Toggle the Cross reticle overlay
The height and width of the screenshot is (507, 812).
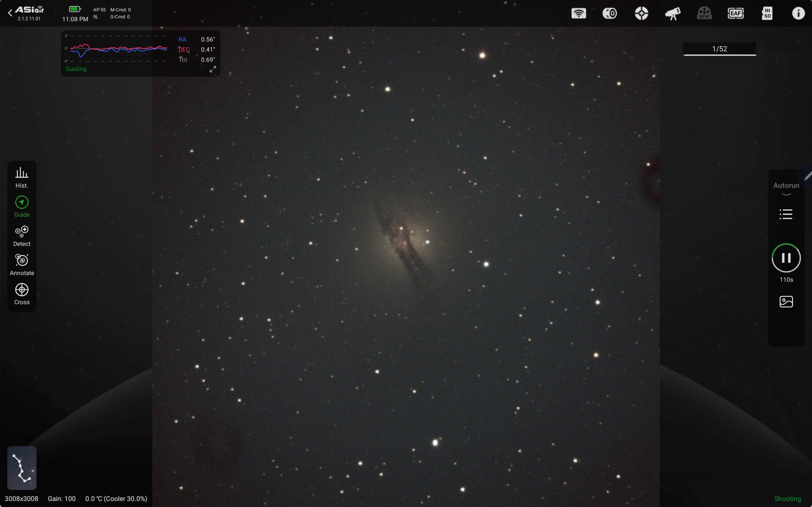(22, 294)
